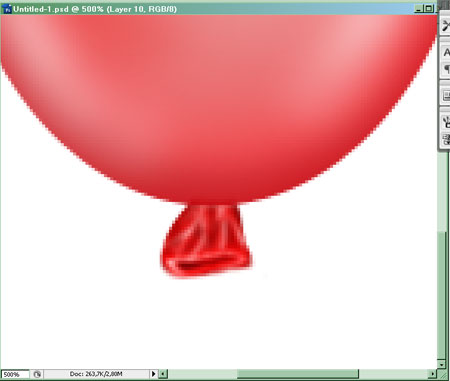
Task: Click the status bar icon beside the zoom field
Action: [x=37, y=374]
